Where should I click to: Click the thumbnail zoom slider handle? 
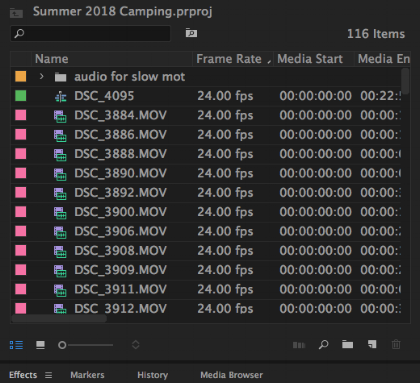click(62, 345)
